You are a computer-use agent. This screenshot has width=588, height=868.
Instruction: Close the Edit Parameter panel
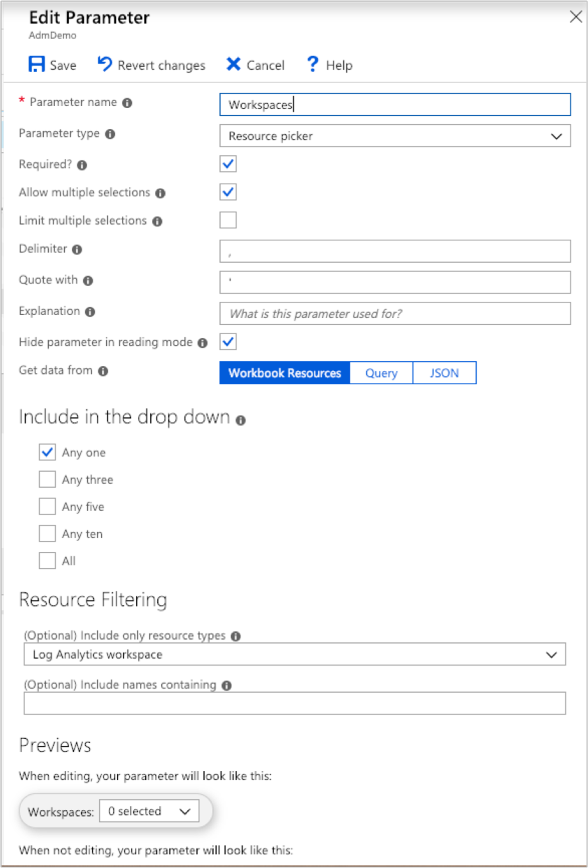pyautogui.click(x=575, y=17)
